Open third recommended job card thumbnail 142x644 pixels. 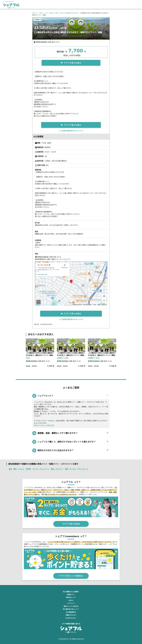(102, 345)
